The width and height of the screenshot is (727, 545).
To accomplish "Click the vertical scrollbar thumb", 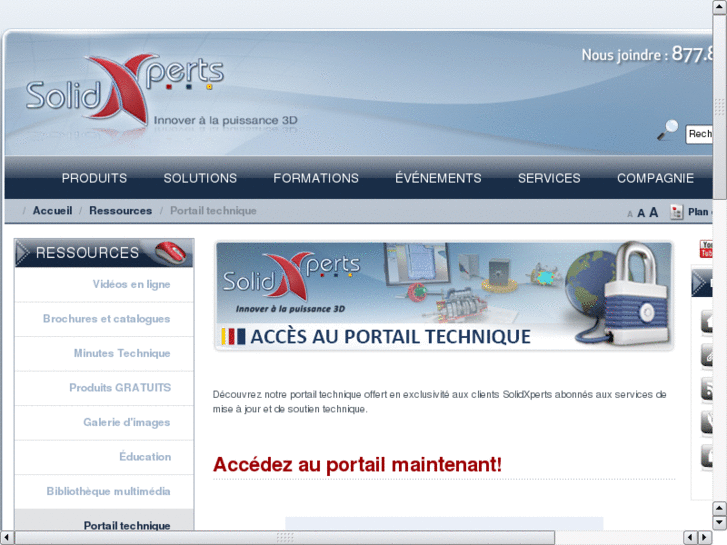I will pyautogui.click(x=719, y=107).
